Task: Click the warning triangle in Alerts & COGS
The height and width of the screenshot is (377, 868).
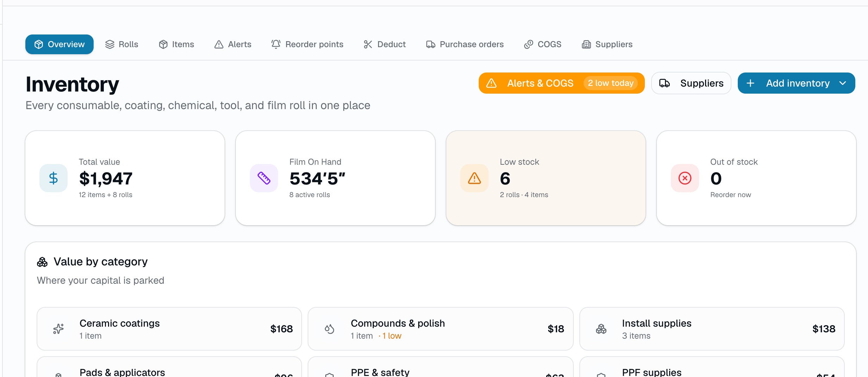Action: point(491,83)
